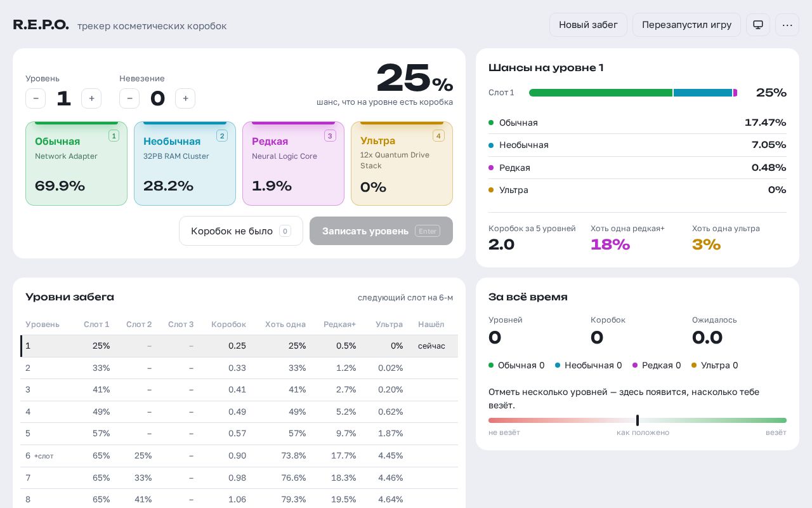812x508 pixels.
Task: Click the Слот 2 column header
Action: [x=139, y=324]
